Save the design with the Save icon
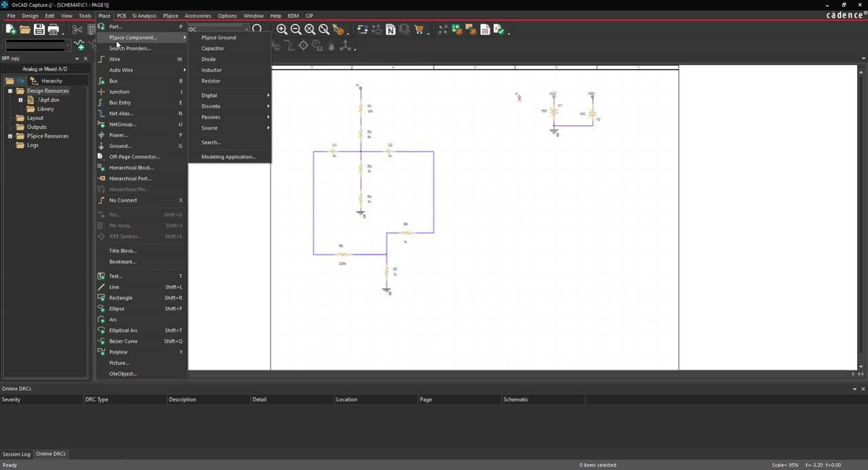Image resolution: width=868 pixels, height=470 pixels. pos(39,29)
